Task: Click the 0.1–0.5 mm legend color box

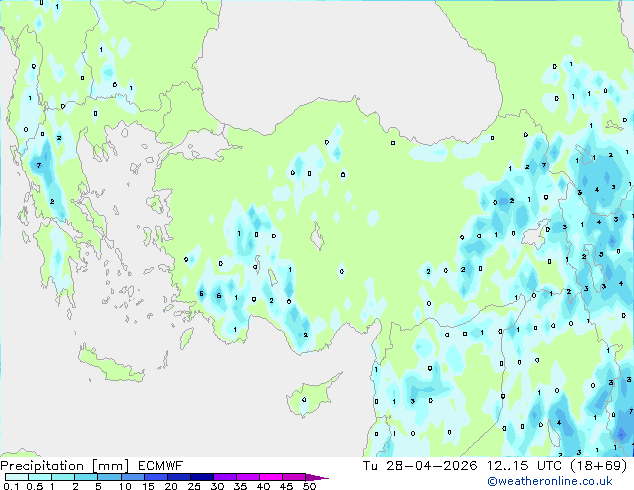Action: click(x=17, y=477)
